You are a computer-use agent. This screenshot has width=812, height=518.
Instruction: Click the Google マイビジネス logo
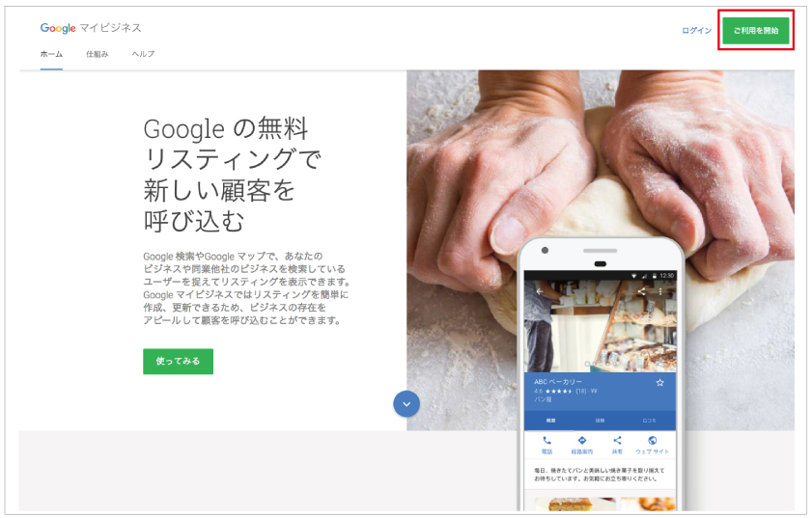[x=91, y=28]
